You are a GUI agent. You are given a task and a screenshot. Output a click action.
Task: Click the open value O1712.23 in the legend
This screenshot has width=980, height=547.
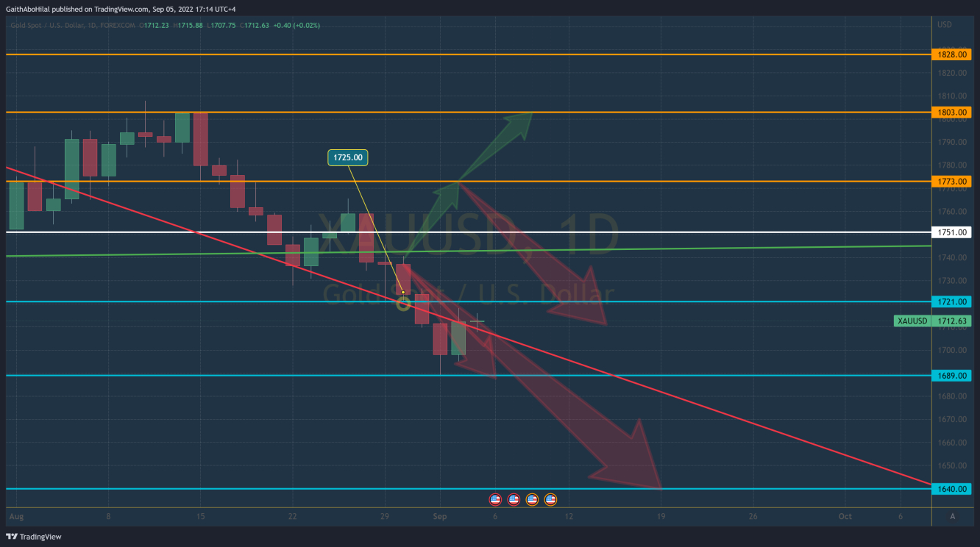[154, 25]
